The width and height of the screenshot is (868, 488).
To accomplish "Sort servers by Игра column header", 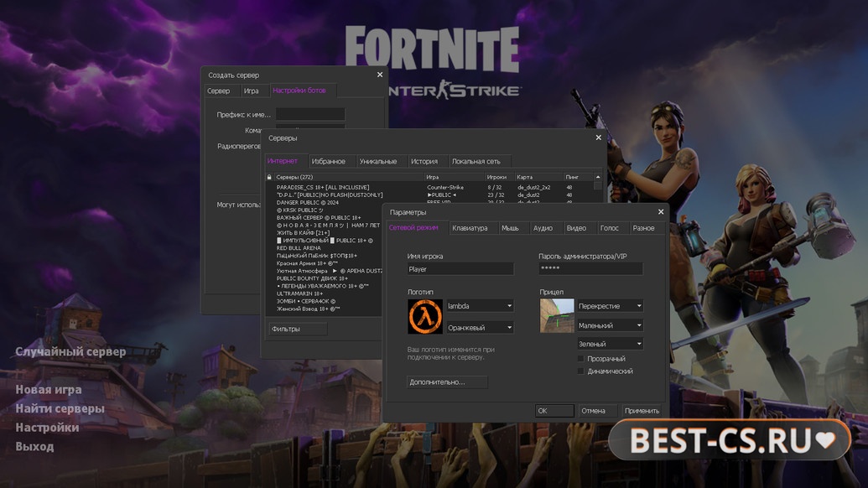I will click(455, 177).
